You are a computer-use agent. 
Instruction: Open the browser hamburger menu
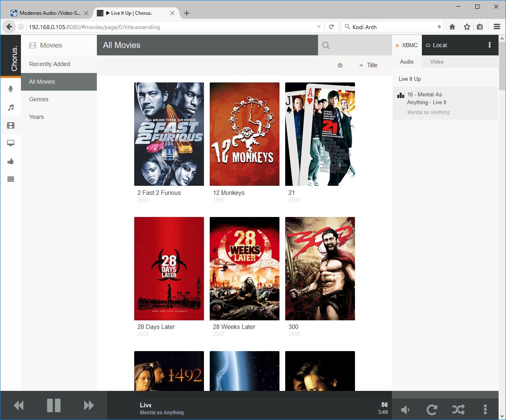click(x=497, y=27)
